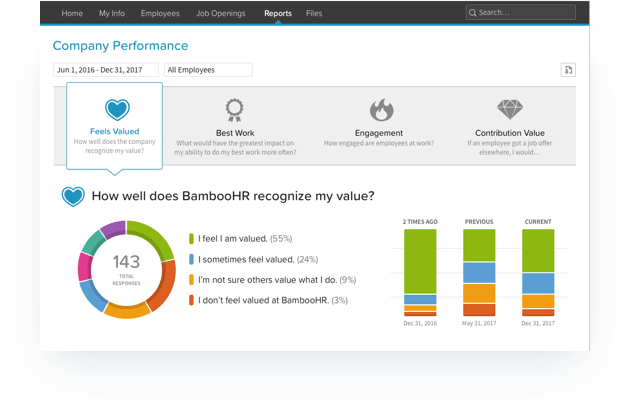The image size is (630, 412).
Task: Click orange segment of Previous bar
Action: click(x=479, y=293)
